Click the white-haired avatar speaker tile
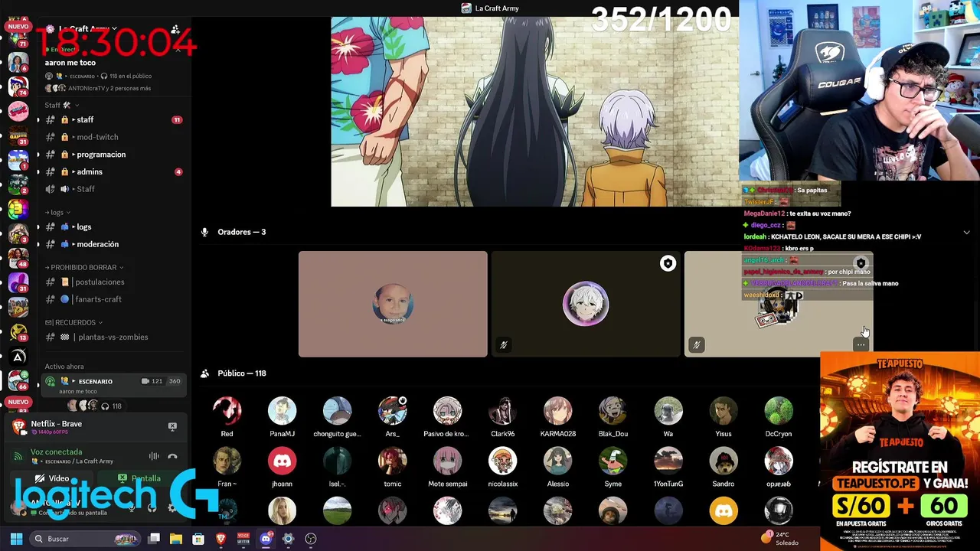This screenshot has height=551, width=980. click(x=586, y=304)
